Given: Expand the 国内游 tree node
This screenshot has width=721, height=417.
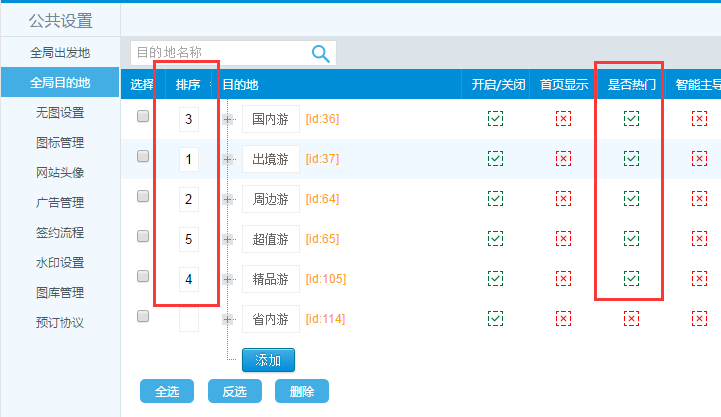Looking at the screenshot, I should click(x=229, y=120).
